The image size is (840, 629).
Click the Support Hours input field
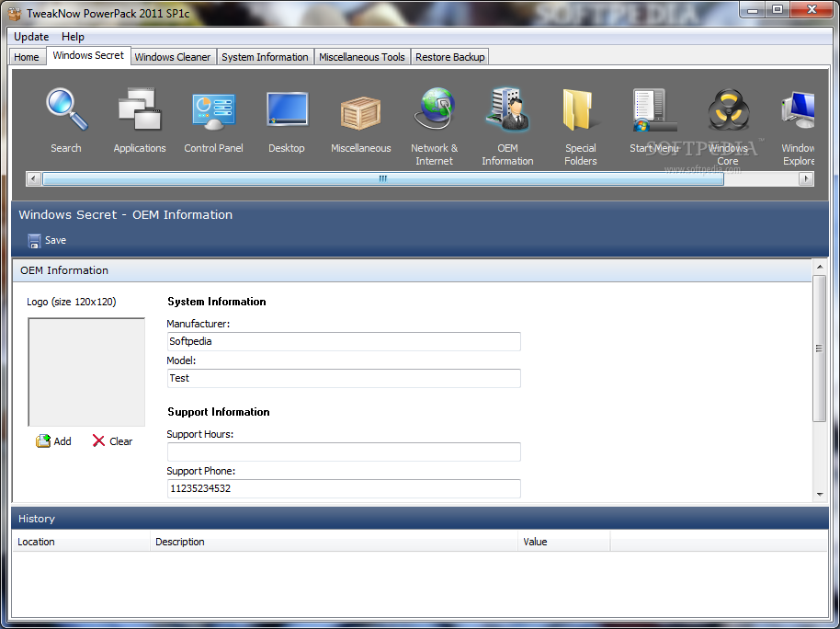click(344, 452)
